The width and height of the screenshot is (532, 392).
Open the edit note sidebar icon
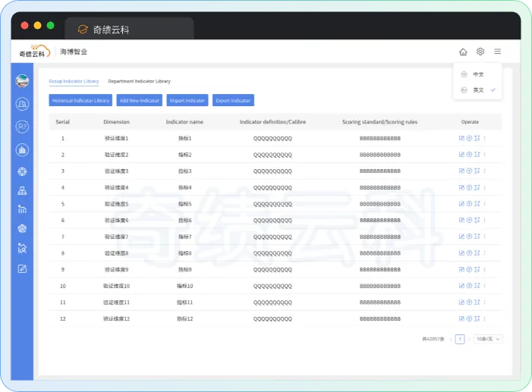pyautogui.click(x=22, y=269)
